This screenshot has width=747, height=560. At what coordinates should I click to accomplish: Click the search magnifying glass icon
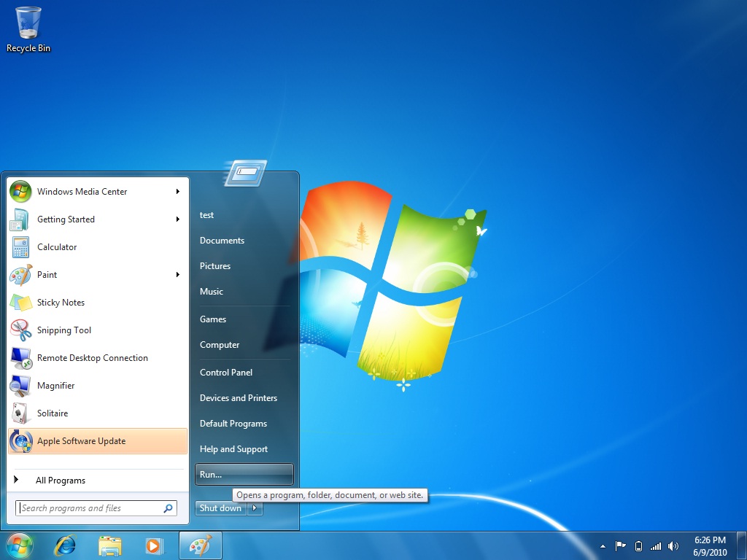(168, 508)
